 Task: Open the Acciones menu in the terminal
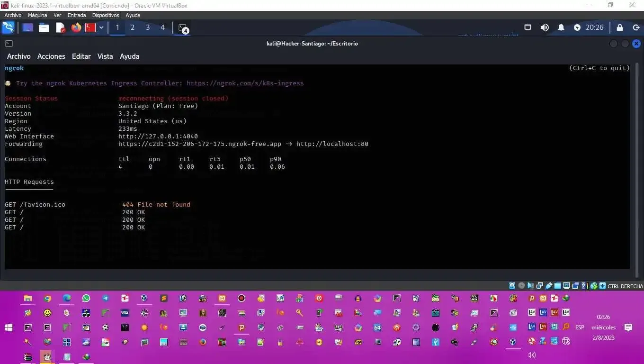51,56
